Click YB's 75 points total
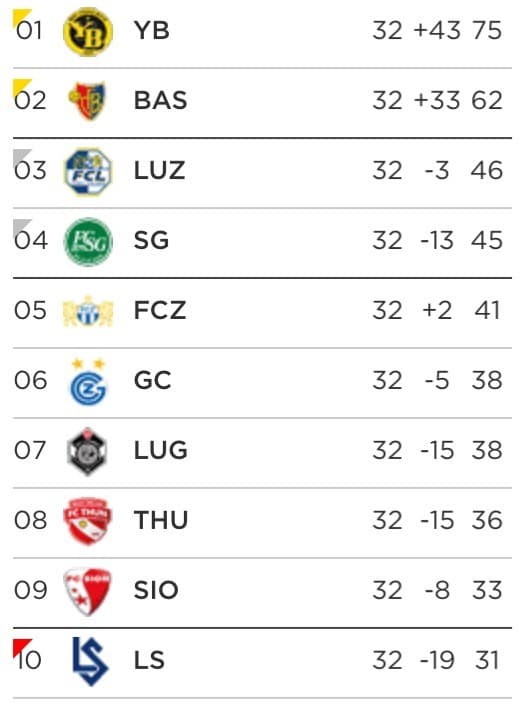This screenshot has height=705, width=527. tap(487, 31)
